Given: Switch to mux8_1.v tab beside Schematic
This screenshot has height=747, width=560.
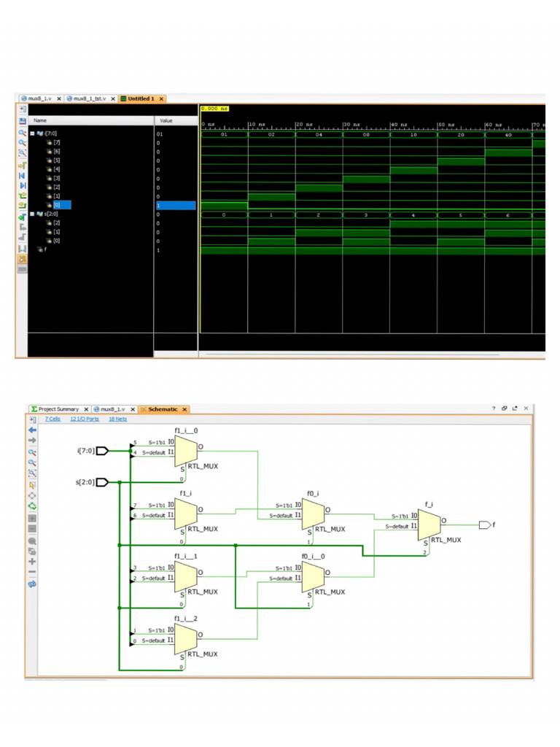Looking at the screenshot, I should (113, 409).
